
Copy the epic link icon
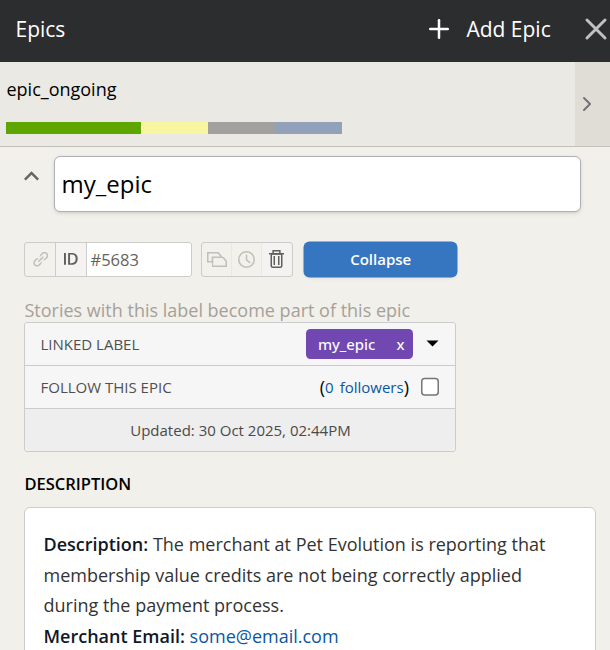(41, 260)
